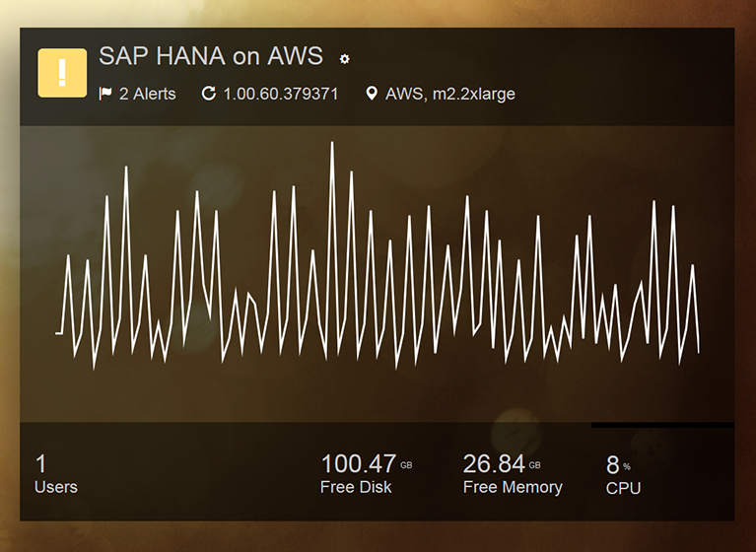Click the 100.47 GB disk value
The image size is (756, 552).
click(359, 463)
